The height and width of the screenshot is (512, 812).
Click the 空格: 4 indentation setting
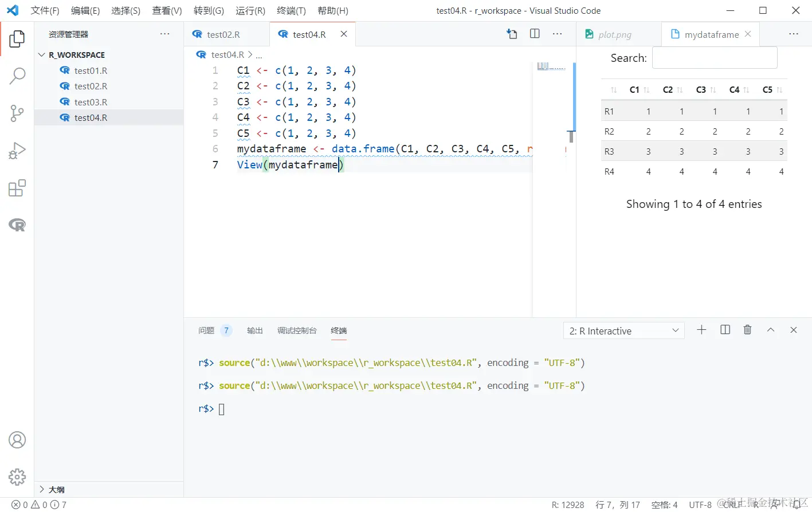click(665, 505)
